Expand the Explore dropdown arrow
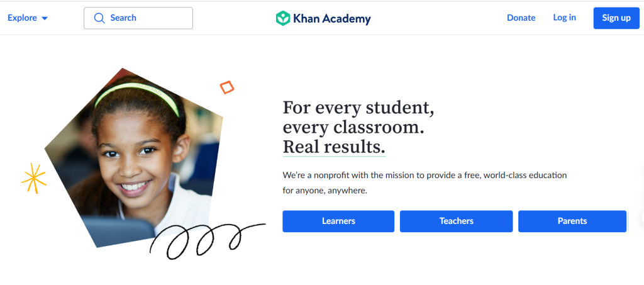The width and height of the screenshot is (644, 285). [45, 18]
